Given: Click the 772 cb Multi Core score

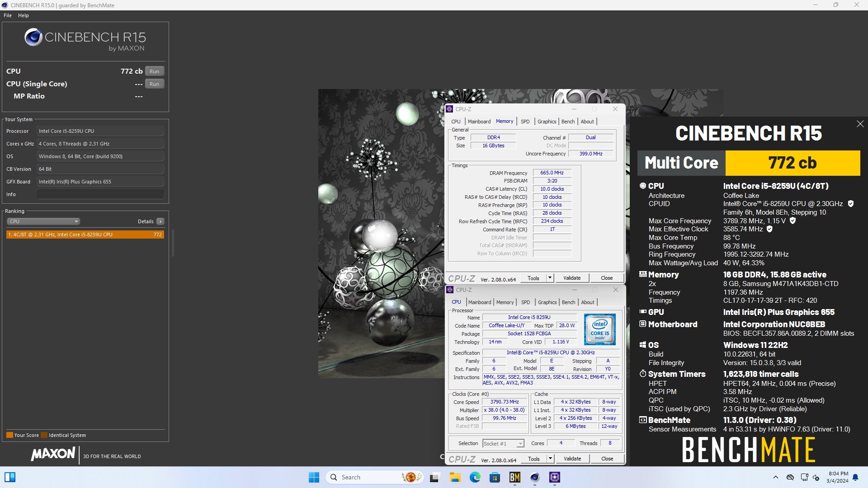Looking at the screenshot, I should point(793,163).
